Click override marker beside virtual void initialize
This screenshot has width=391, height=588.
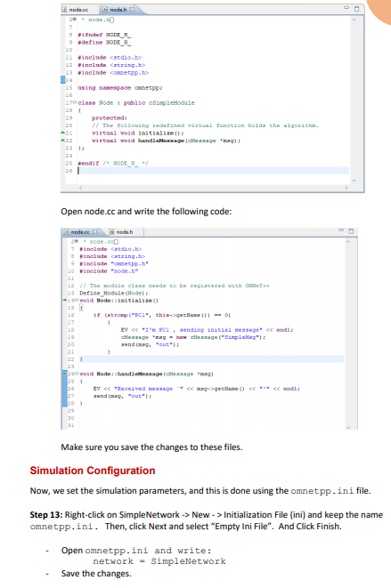[62, 133]
